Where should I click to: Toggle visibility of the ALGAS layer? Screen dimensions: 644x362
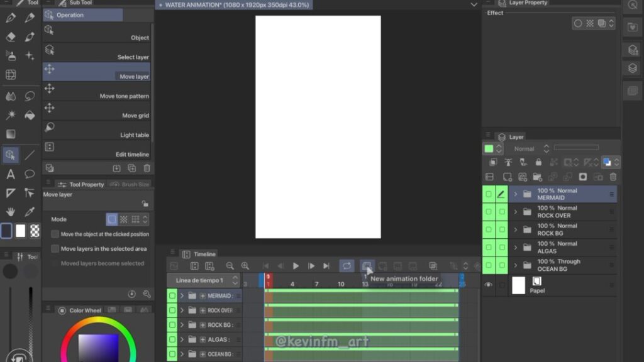[488, 248]
